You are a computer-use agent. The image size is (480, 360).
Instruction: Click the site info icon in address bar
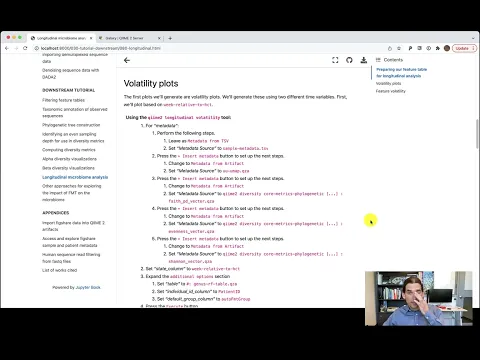37,48
